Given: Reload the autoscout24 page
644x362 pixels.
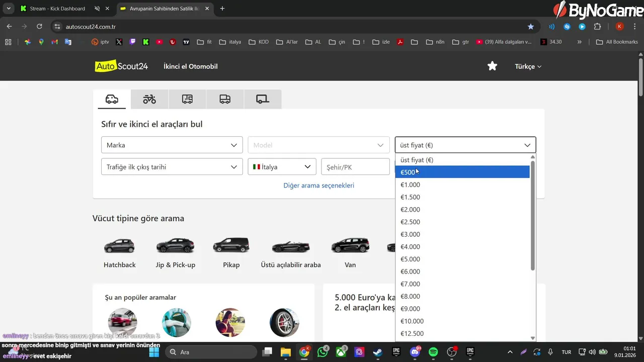Looking at the screenshot, I should tap(39, 26).
